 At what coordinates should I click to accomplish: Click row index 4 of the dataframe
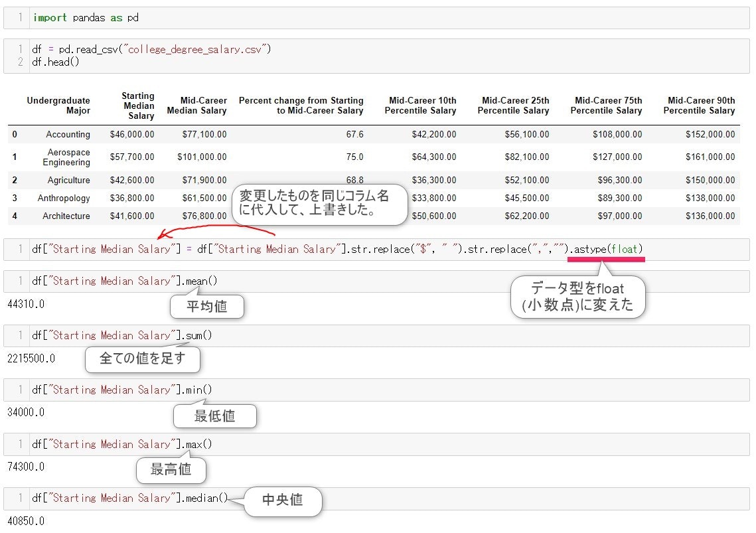[15, 216]
